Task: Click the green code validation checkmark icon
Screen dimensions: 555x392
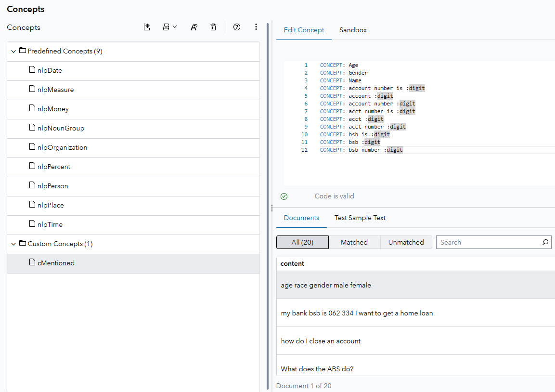Action: (284, 196)
